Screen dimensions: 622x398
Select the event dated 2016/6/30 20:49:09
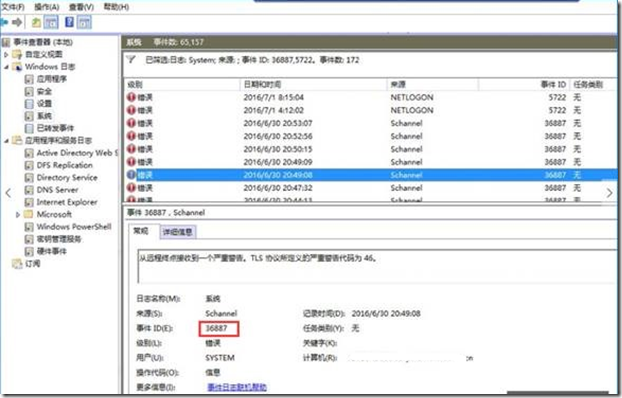(x=370, y=162)
